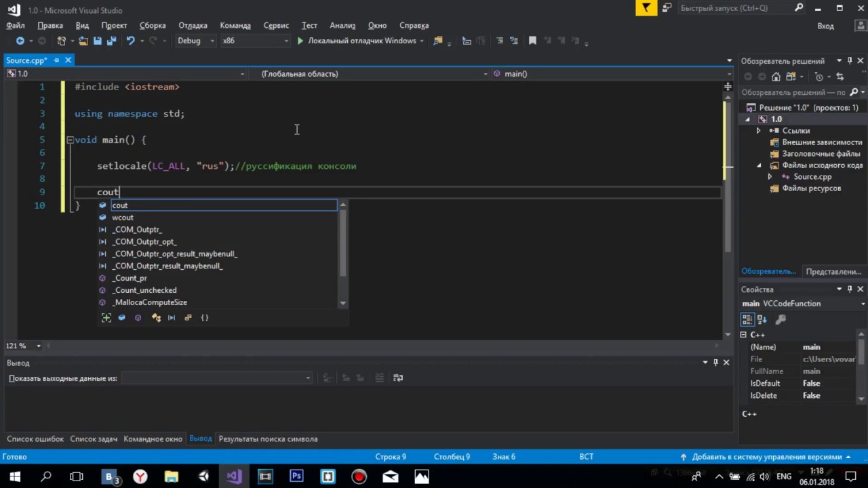
Task: Open the Сервис menu
Action: click(276, 25)
